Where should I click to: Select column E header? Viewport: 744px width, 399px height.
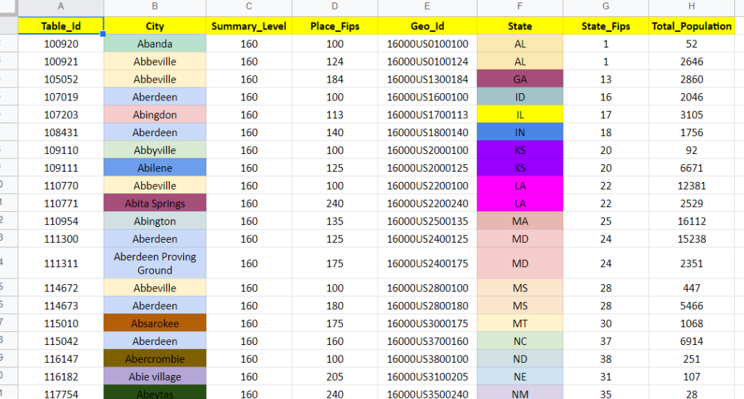[427, 7]
